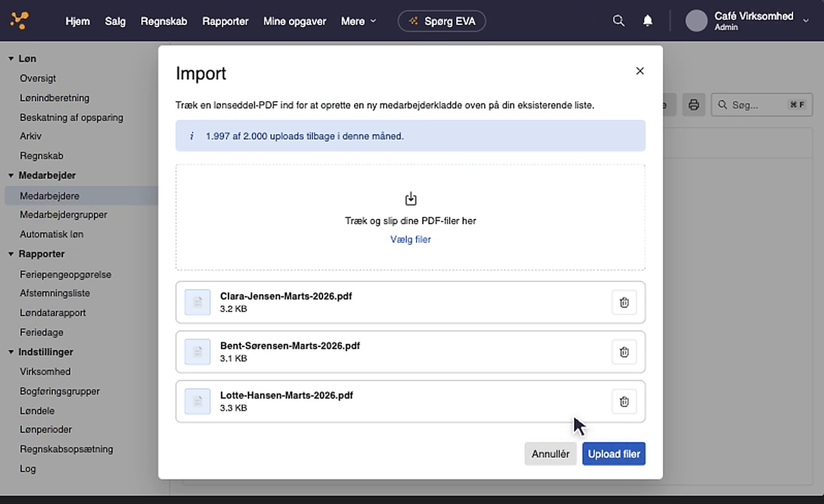Open Regnskab in top navigation
The height and width of the screenshot is (504, 824).
click(164, 21)
